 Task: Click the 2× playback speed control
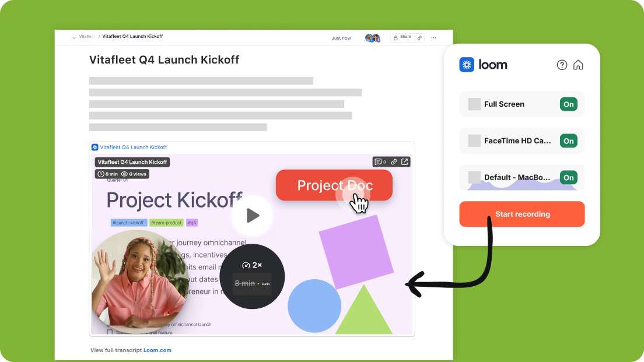(x=252, y=265)
